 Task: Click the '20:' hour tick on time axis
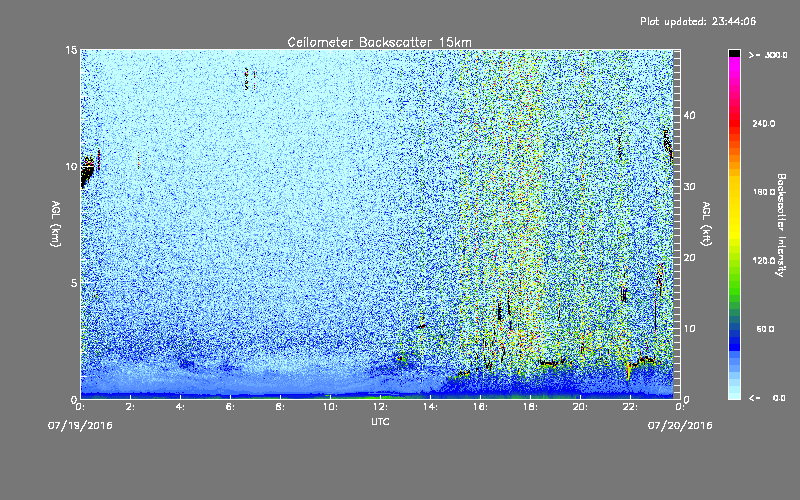click(580, 407)
